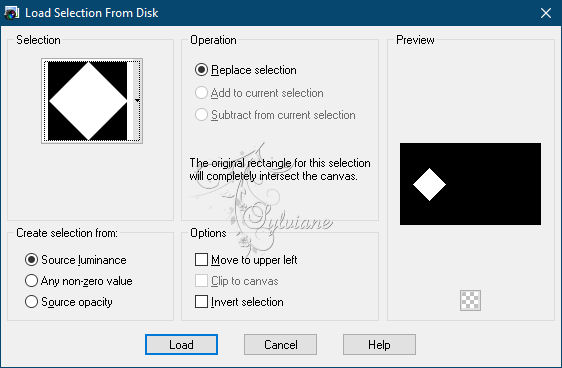The height and width of the screenshot is (368, 562).
Task: Click the diamond selection thumbnail
Action: click(88, 101)
